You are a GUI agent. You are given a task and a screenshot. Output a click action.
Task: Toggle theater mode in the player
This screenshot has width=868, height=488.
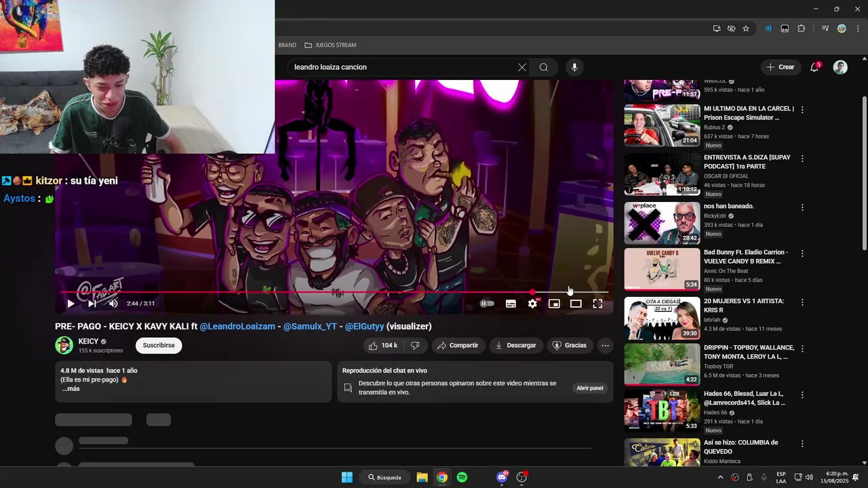tap(576, 304)
